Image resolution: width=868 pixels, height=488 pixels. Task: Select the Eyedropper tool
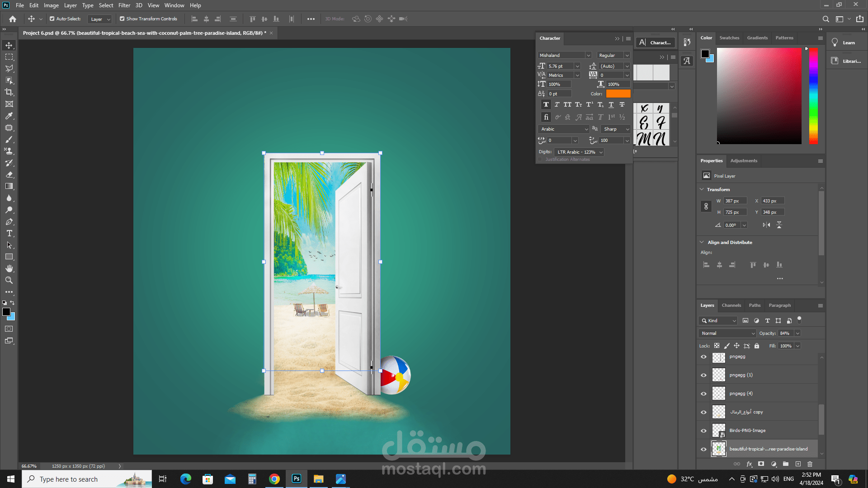point(9,116)
